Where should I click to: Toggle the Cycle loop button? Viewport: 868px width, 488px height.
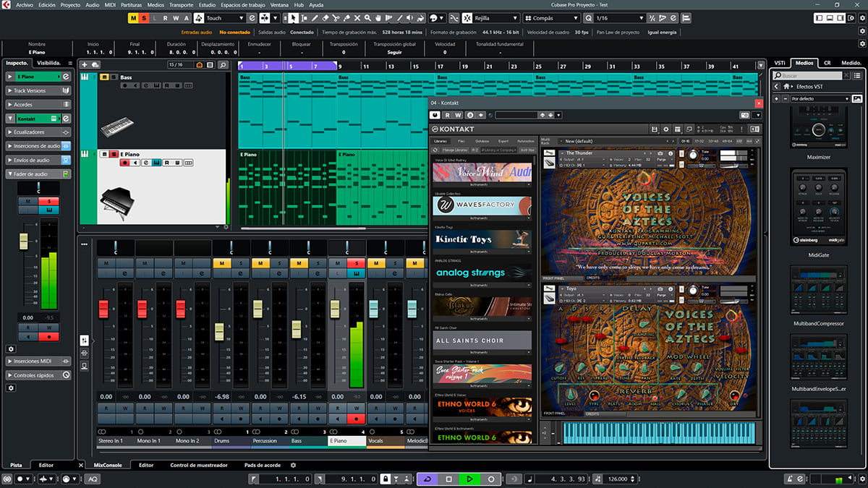pyautogui.click(x=427, y=479)
